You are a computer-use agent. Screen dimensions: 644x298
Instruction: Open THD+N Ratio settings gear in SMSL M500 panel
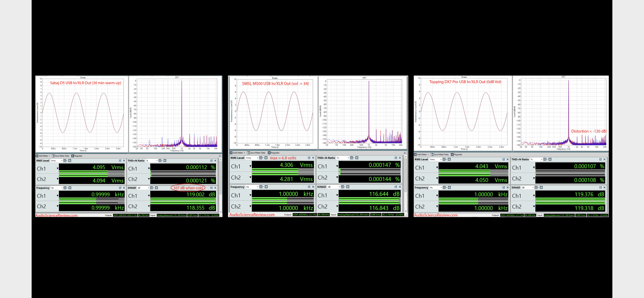(357, 158)
